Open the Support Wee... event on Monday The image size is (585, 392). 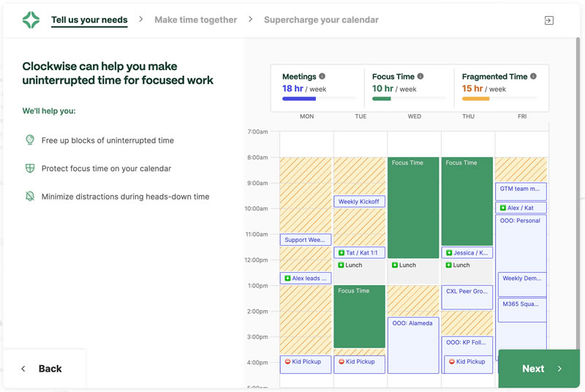(x=306, y=240)
